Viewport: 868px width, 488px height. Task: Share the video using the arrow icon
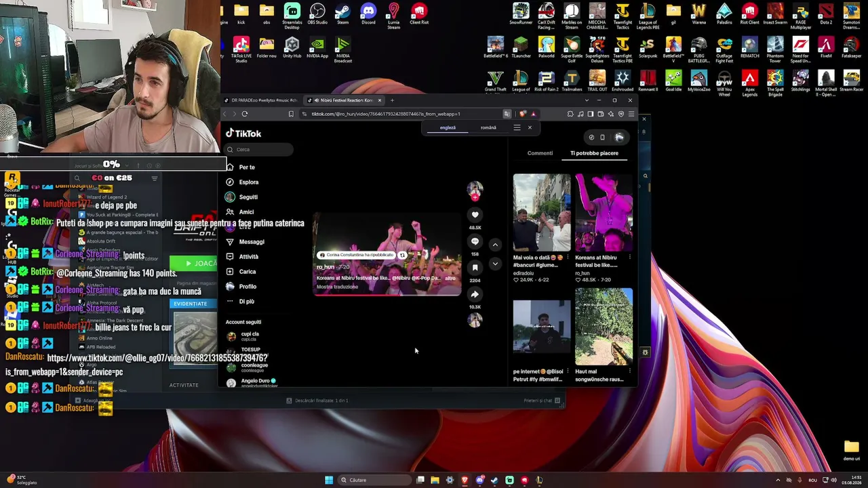pos(475,294)
